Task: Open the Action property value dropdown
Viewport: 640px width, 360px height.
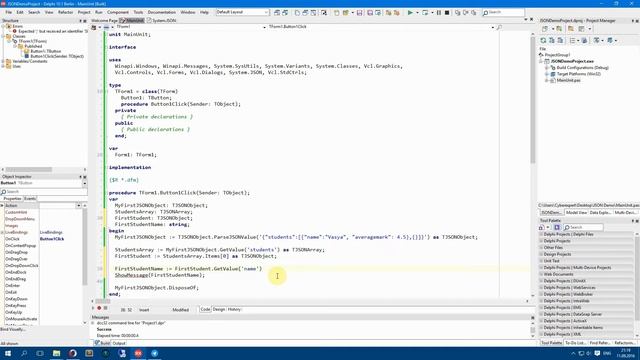Action: click(78, 206)
